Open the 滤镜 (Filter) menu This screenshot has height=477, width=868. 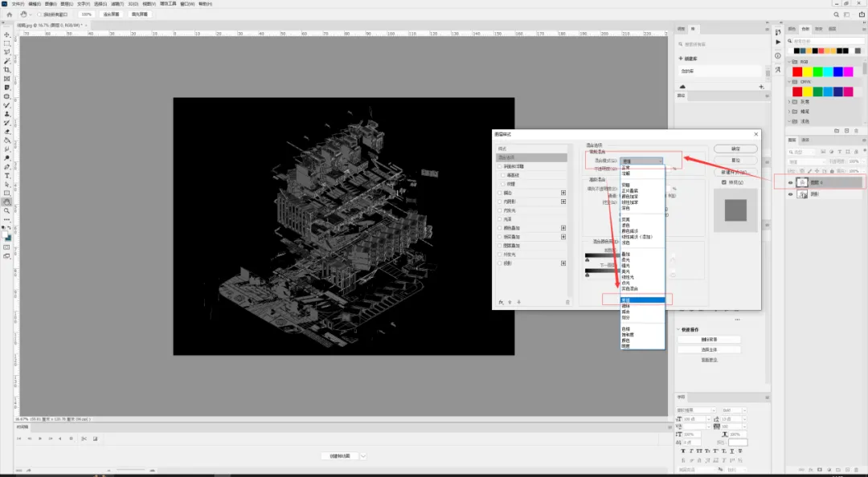coord(117,4)
